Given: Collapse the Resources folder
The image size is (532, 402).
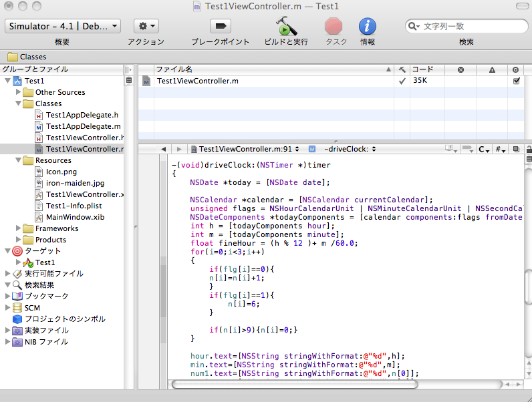Looking at the screenshot, I should [x=18, y=160].
